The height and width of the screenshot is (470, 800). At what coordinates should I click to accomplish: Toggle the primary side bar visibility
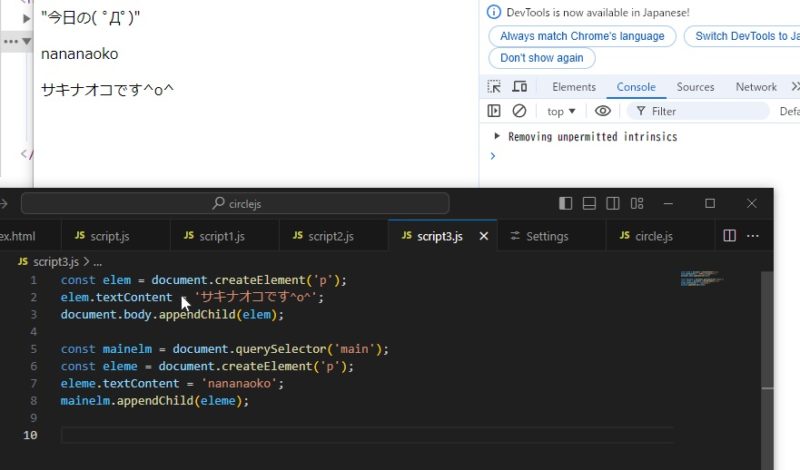coord(566,203)
